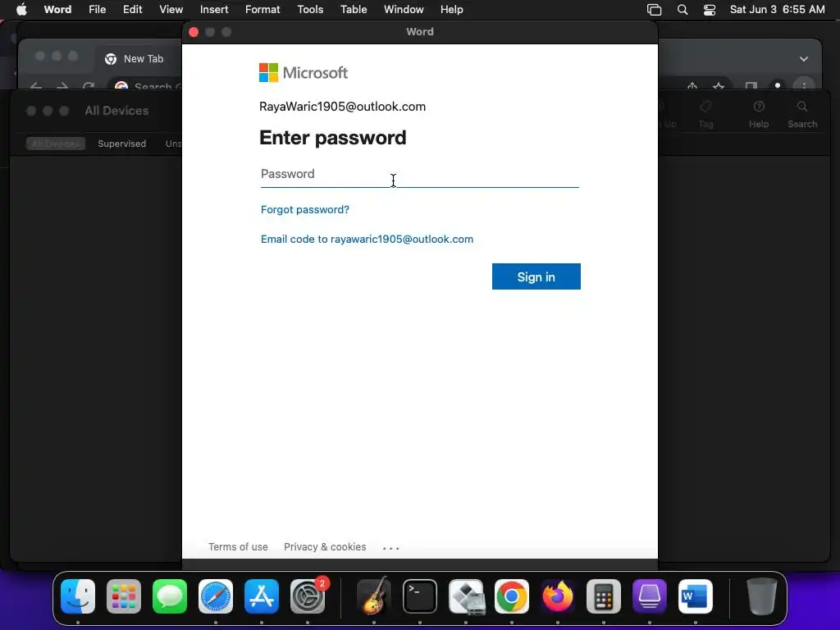Expand Chrome's tab search chevron
Screen dimensions: 840x630
804,59
